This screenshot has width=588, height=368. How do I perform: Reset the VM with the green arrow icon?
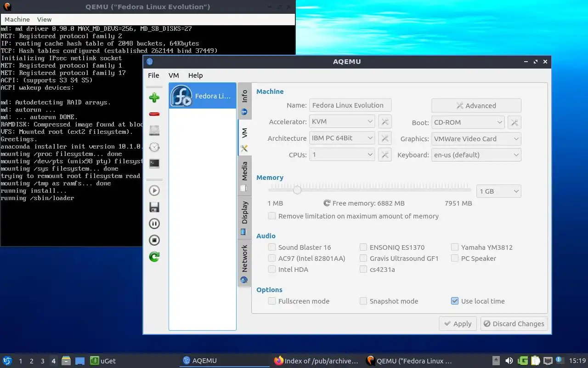click(x=154, y=257)
